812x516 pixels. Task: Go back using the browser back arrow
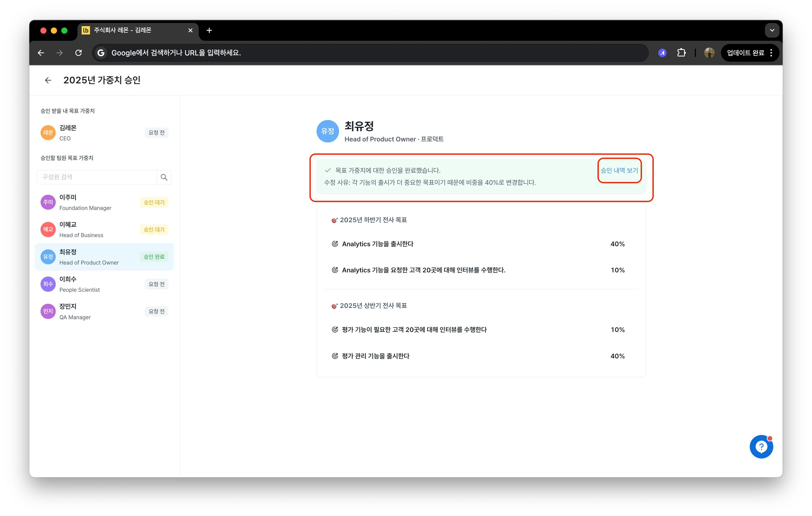(41, 53)
